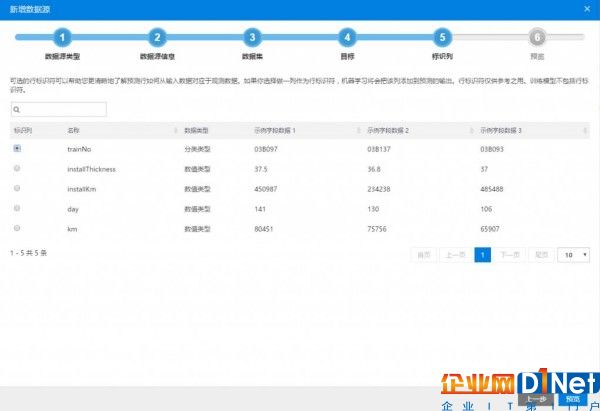Click sample value 141
The height and width of the screenshot is (411, 600).
260,209
